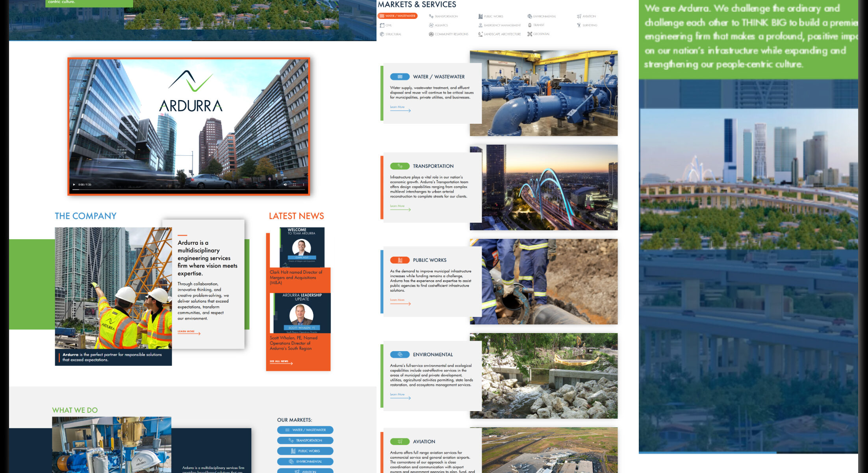Read the Scott Whalen Operations Director headline

click(293, 343)
